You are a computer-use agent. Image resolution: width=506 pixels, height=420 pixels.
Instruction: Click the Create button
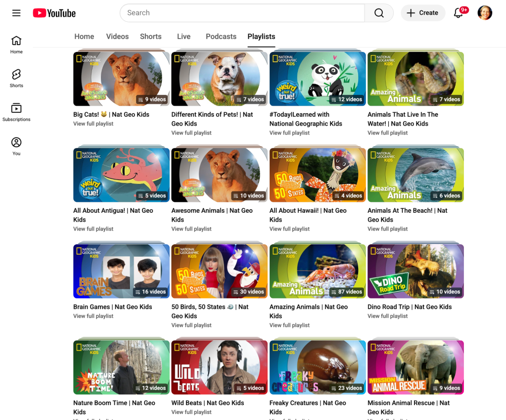pos(423,13)
